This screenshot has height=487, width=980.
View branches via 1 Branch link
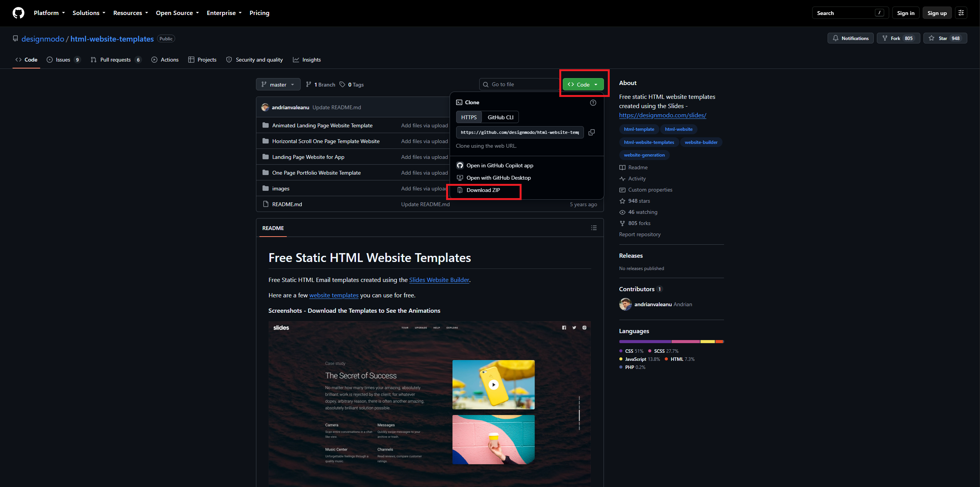[x=320, y=85]
